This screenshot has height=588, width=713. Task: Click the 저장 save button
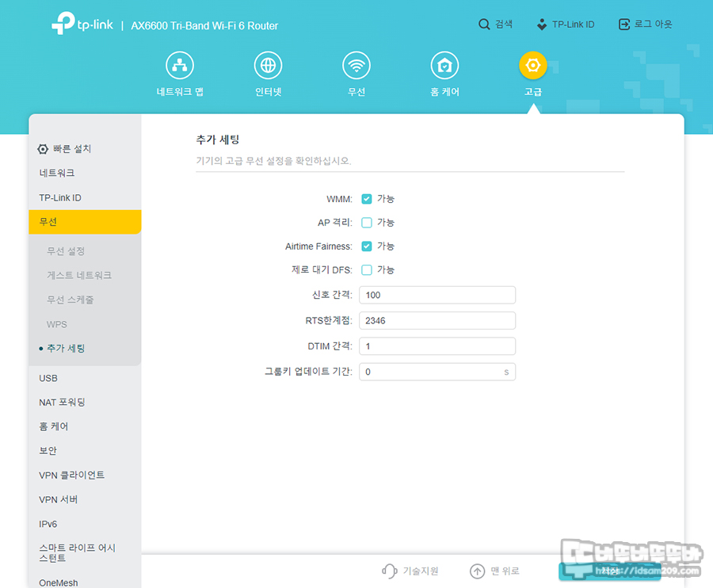[610, 571]
